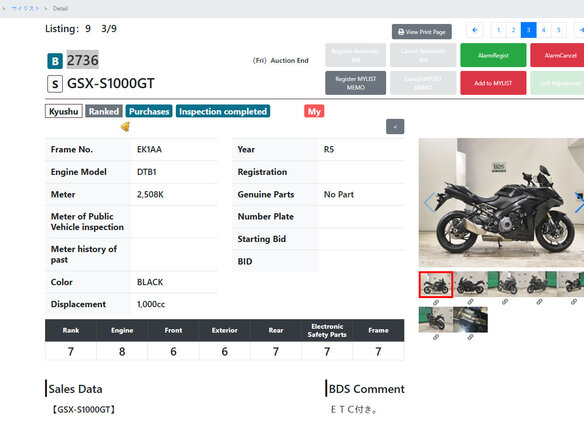Click the Kyushu venue tag
This screenshot has width=584, height=438.
pyautogui.click(x=64, y=111)
